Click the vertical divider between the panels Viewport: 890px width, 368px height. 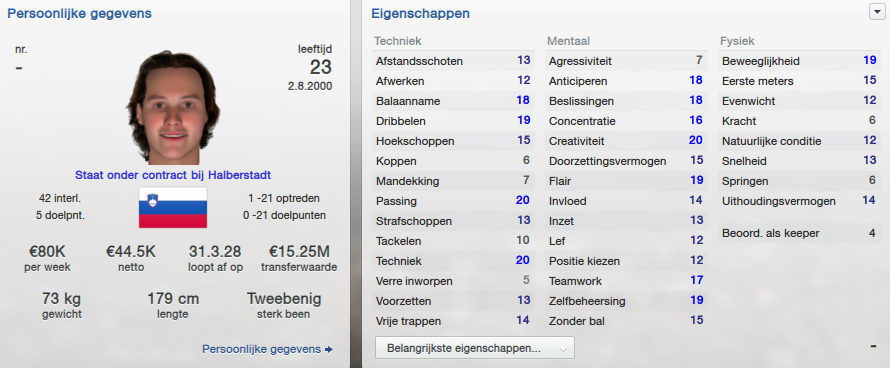click(356, 184)
